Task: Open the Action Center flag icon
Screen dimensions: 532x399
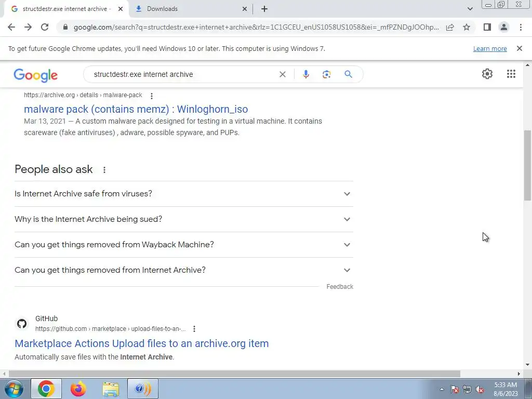Action: pos(454,390)
